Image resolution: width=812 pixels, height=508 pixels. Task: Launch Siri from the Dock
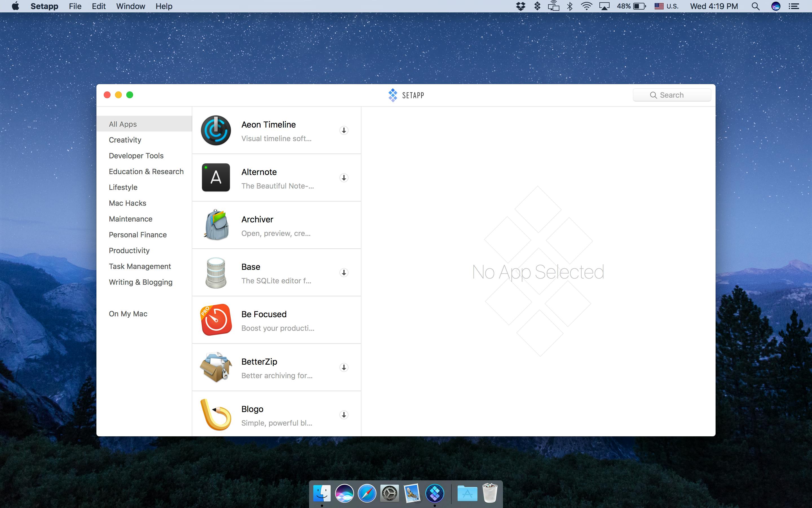click(x=344, y=493)
